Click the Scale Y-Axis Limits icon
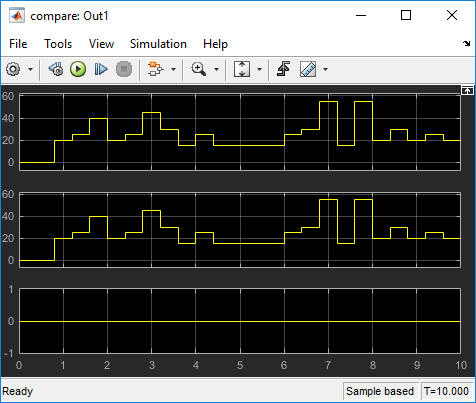Image resolution: width=476 pixels, height=403 pixels. 242,69
